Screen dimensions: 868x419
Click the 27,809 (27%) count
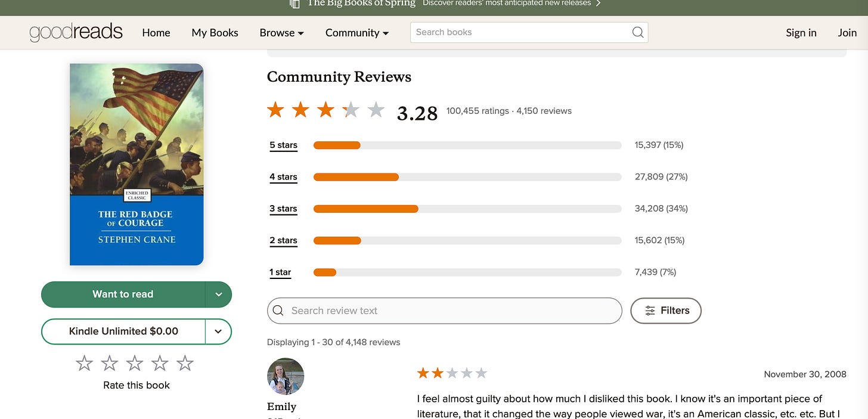pyautogui.click(x=661, y=177)
